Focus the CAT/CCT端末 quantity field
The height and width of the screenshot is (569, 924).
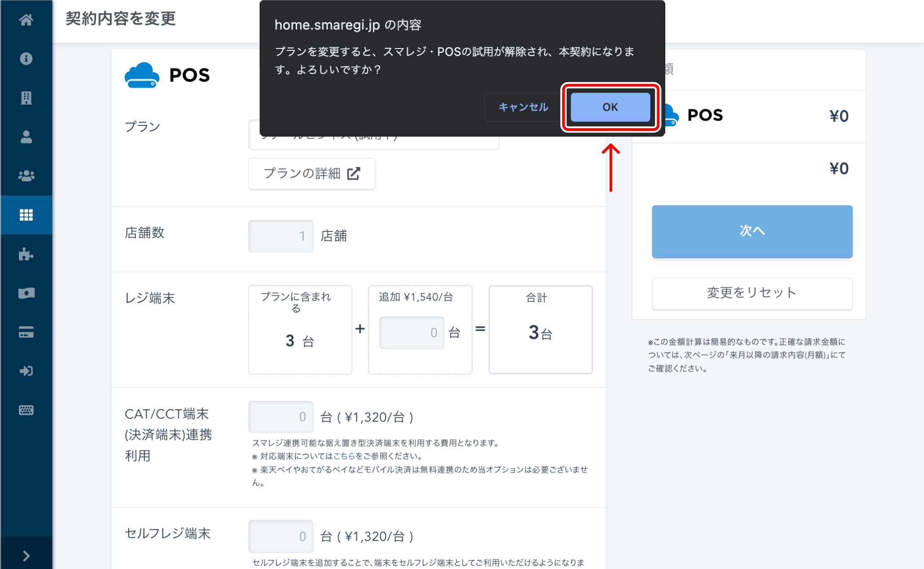280,417
